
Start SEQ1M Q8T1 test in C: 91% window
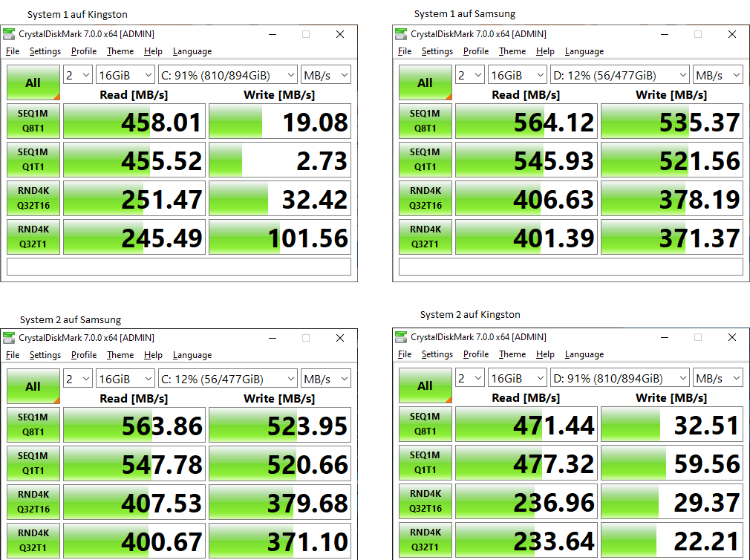tap(33, 121)
